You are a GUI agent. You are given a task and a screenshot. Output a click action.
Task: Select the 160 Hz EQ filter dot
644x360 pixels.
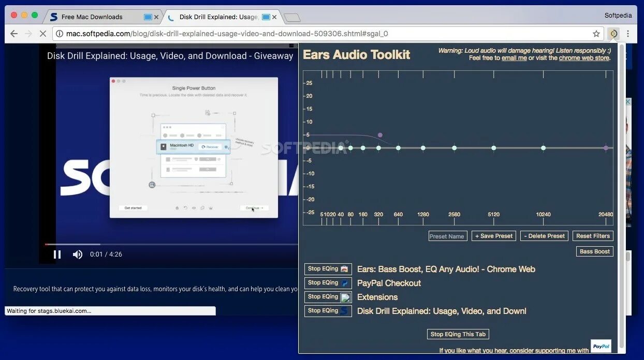tap(363, 148)
